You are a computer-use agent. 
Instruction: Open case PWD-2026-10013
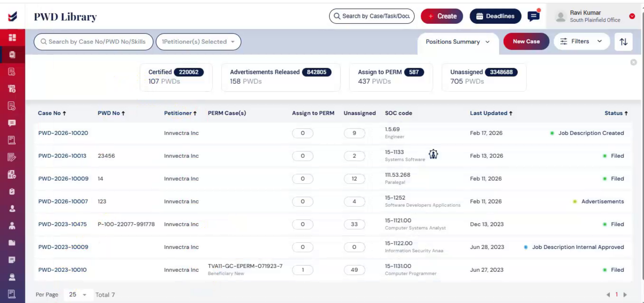(62, 156)
